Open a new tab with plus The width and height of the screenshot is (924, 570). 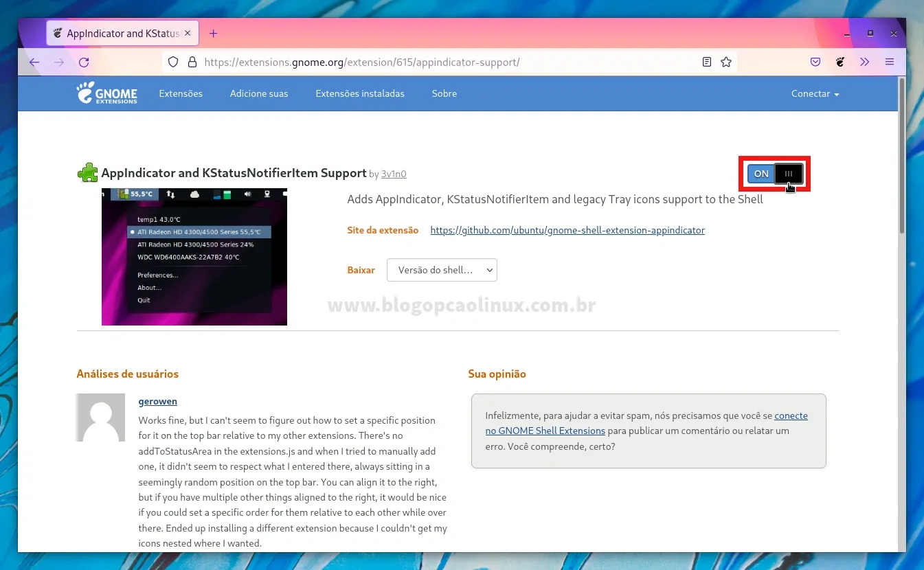click(x=213, y=33)
